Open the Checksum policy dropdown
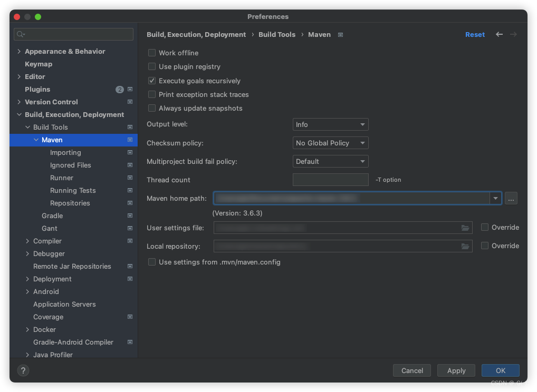Screen dimensions: 537x392 [x=331, y=143]
